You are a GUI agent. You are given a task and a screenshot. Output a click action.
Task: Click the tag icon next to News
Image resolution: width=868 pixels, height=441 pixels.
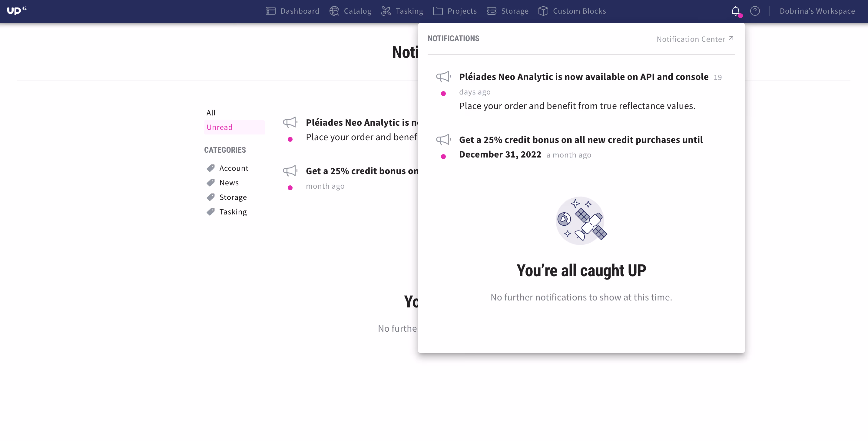[x=210, y=182]
